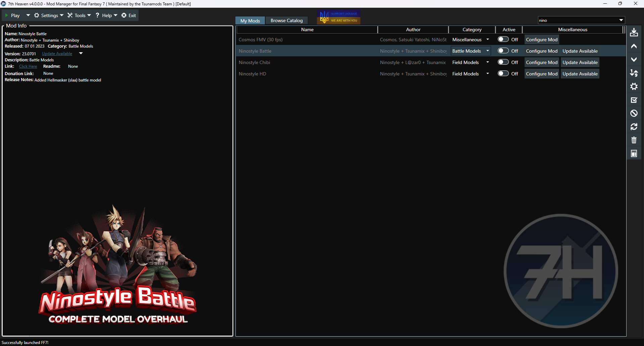Image resolution: width=644 pixels, height=346 pixels.
Task: Click the trash can icon in the side toolbar
Action: tap(634, 140)
